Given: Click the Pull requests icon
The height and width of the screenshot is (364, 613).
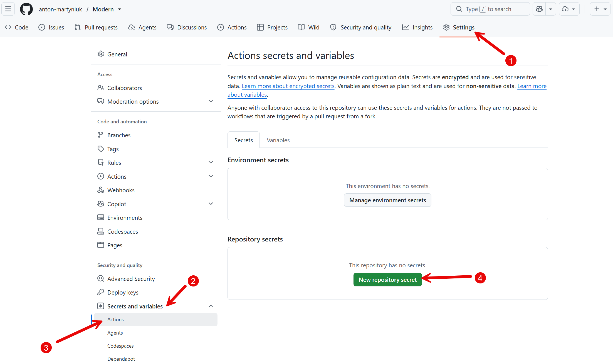Looking at the screenshot, I should (x=78, y=27).
